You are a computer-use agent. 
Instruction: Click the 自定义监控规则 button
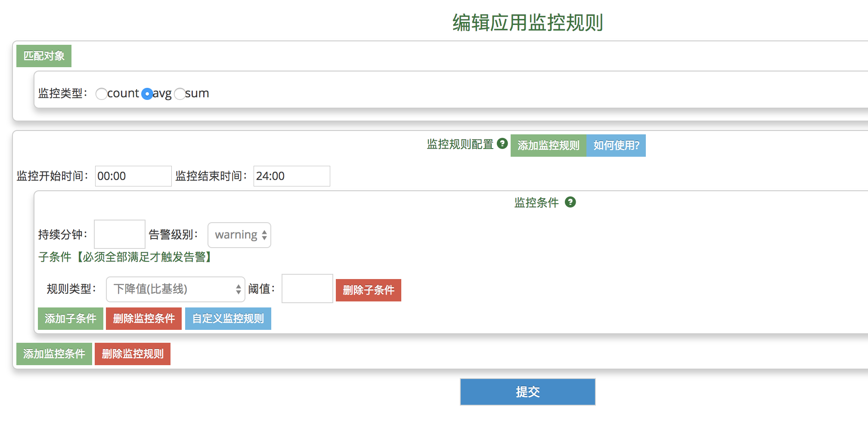coord(228,318)
